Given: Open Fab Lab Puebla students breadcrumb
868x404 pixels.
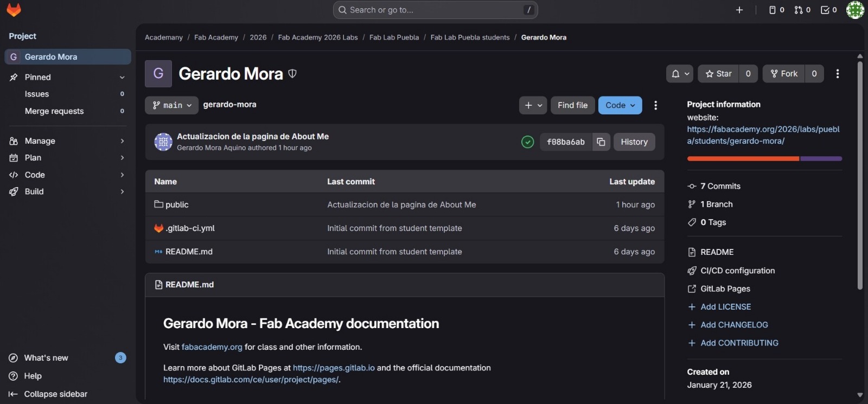Looking at the screenshot, I should coord(470,37).
